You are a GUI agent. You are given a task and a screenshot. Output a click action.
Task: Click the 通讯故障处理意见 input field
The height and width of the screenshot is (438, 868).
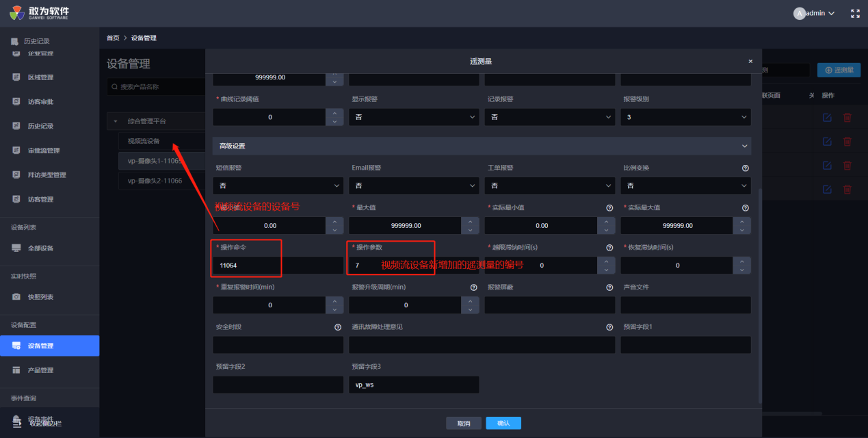482,345
